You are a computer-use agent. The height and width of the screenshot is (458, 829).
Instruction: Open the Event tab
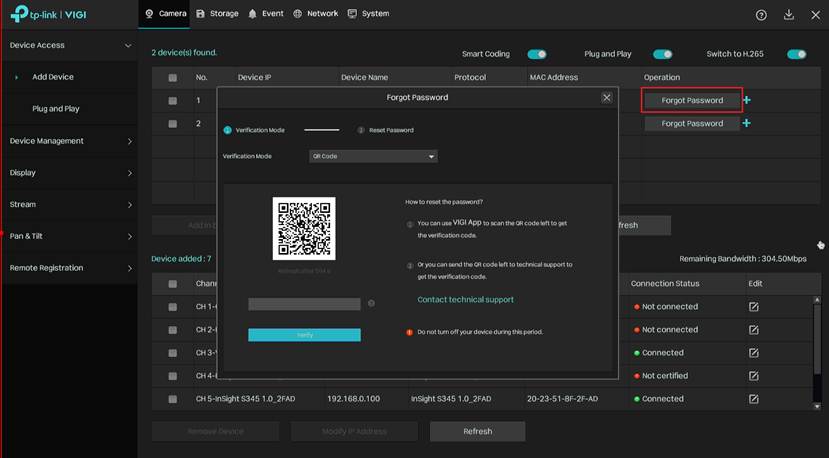(x=266, y=14)
